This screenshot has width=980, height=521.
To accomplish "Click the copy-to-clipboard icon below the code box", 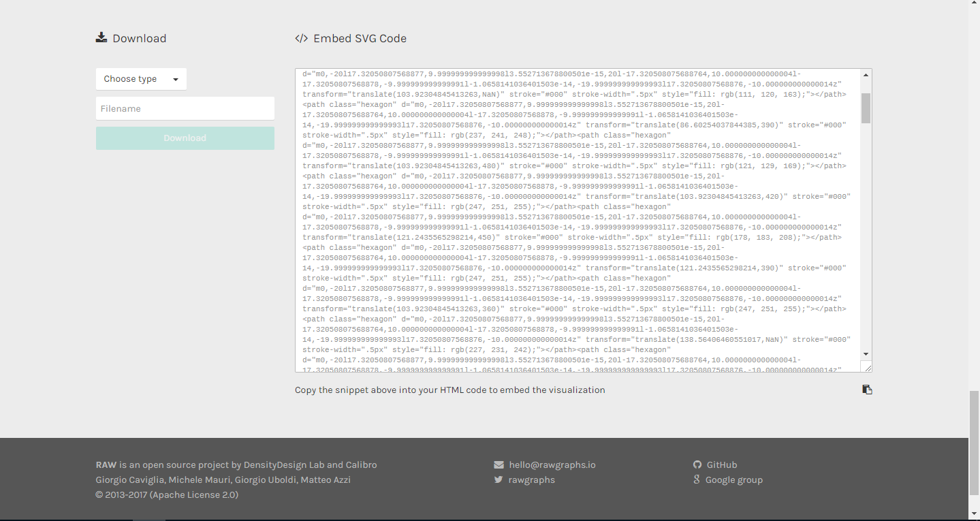I will tap(867, 390).
